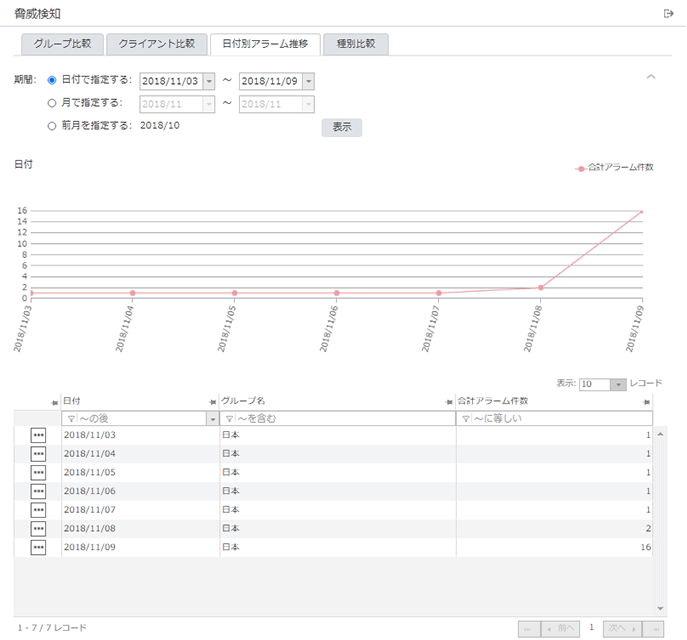Viewport: 687px width, 640px height.
Task: Click 合計アラーム件数 legend marker
Action: click(580, 168)
